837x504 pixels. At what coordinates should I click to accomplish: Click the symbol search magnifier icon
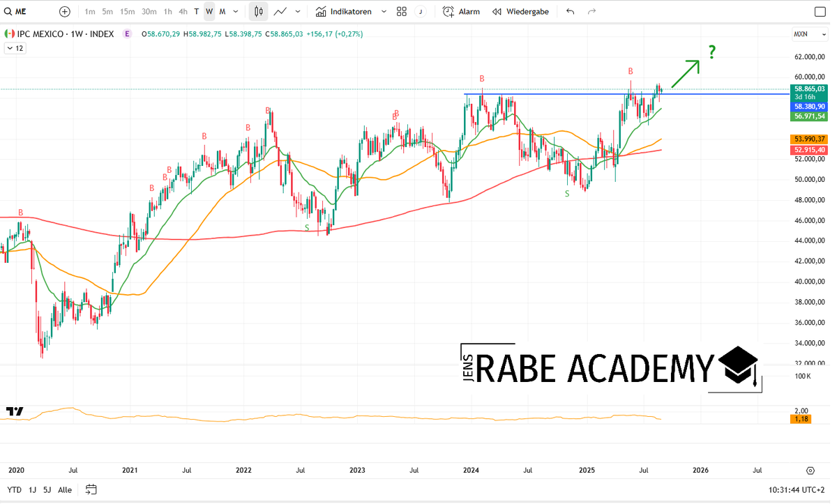[8, 11]
